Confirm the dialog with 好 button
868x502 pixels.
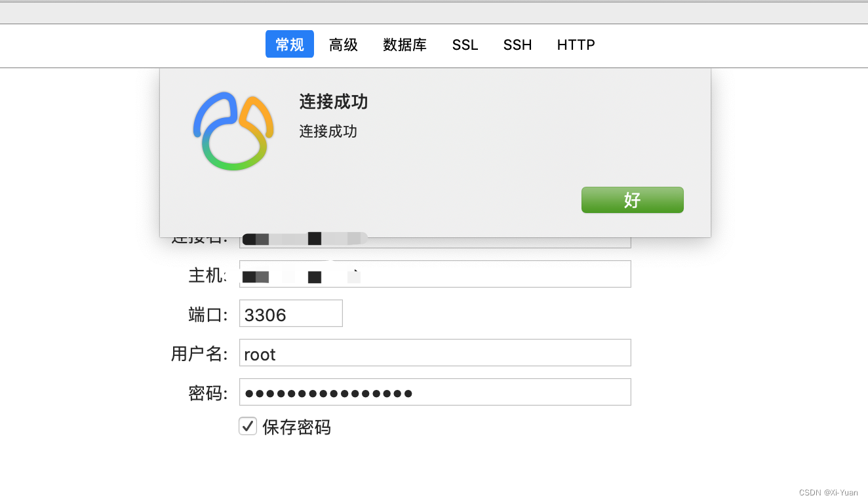point(633,200)
